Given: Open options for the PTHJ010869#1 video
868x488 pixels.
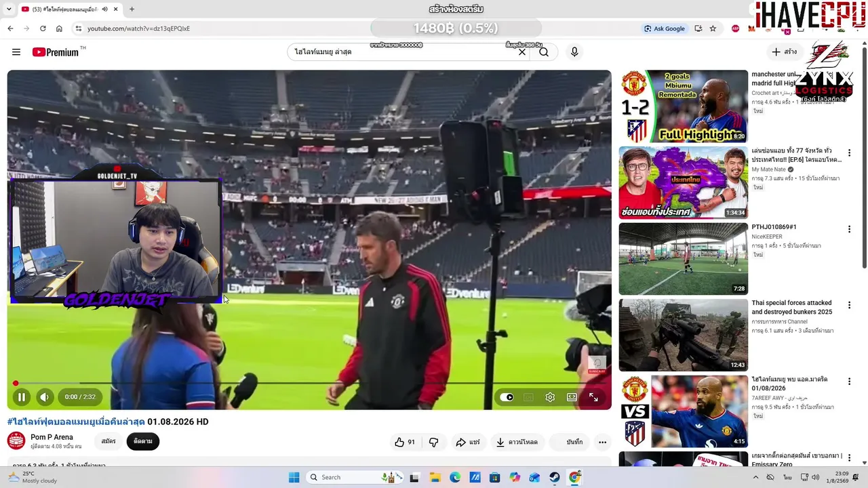Looking at the screenshot, I should click(x=849, y=230).
